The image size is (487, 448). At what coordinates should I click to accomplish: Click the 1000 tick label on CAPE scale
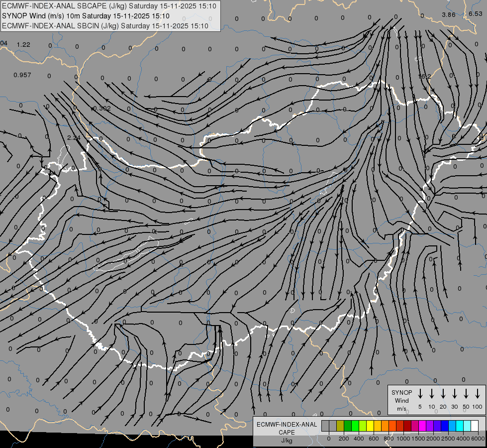tap(403, 439)
